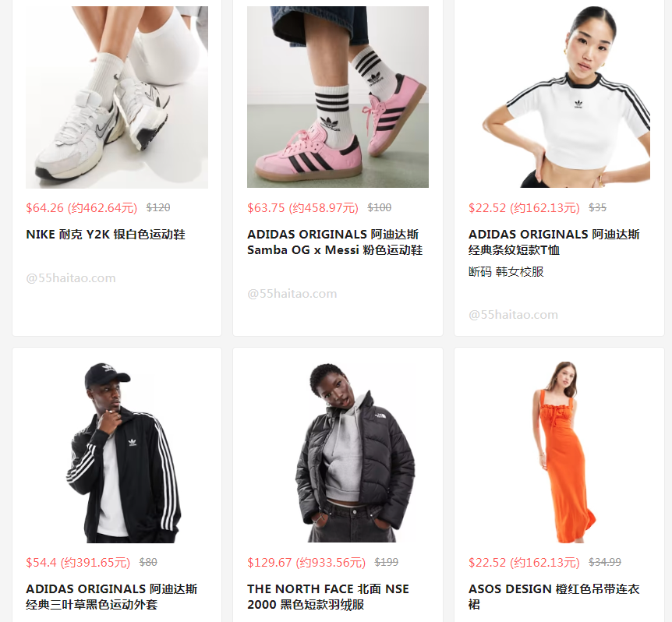This screenshot has height=622, width=672.
Task: Open the THE NORTH FACE 北面 NSE 2000 title
Action: tap(328, 597)
